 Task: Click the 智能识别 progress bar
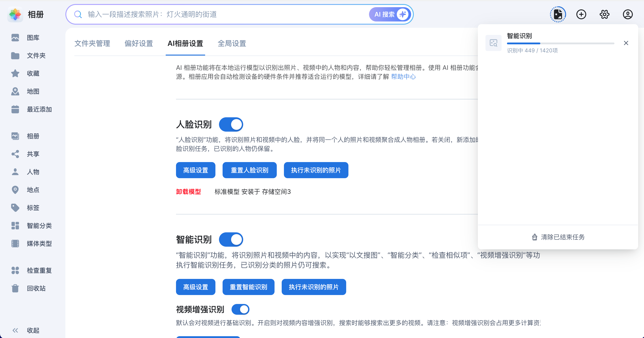click(560, 43)
